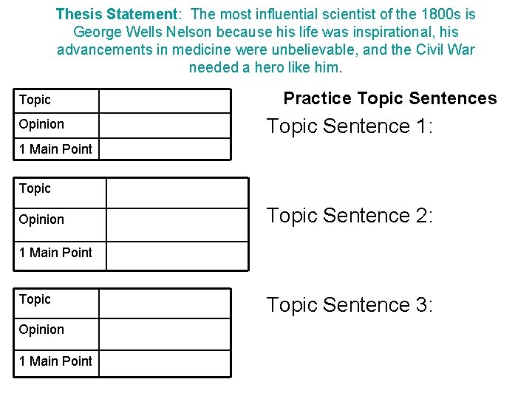Screen dimensions: 532x399
Task: Click the Topic Sentence 2 label
Action: (349, 216)
